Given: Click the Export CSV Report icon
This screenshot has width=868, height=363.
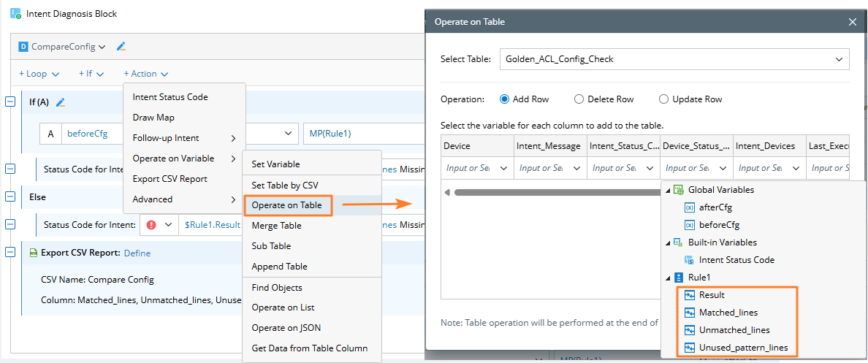Looking at the screenshot, I should (x=34, y=253).
